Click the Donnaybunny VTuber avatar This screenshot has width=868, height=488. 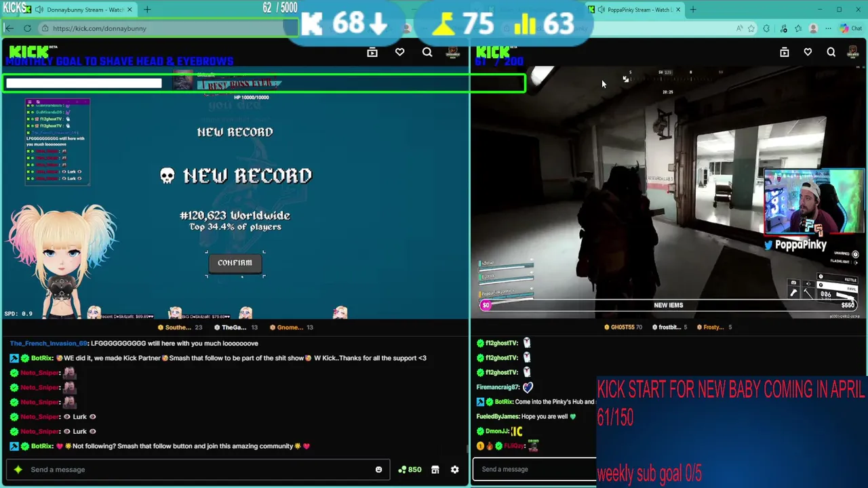pos(62,261)
